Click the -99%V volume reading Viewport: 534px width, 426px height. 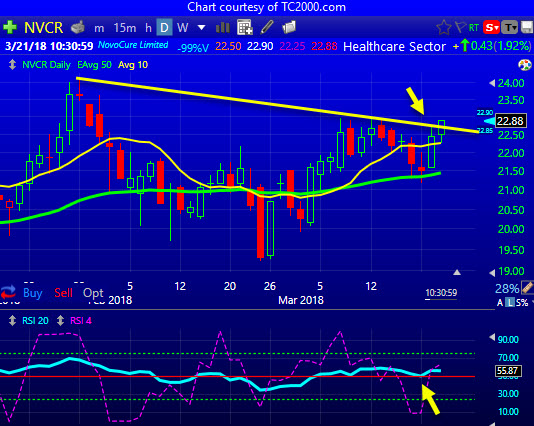(x=193, y=48)
